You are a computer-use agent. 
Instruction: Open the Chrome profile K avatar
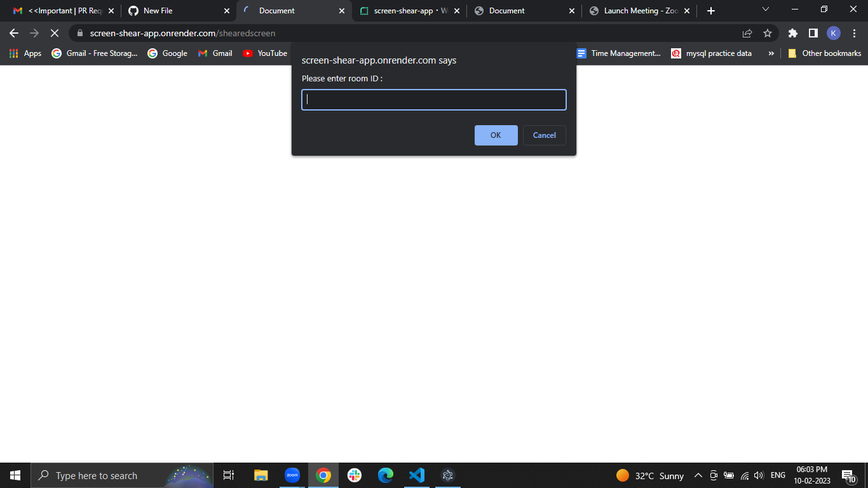833,33
